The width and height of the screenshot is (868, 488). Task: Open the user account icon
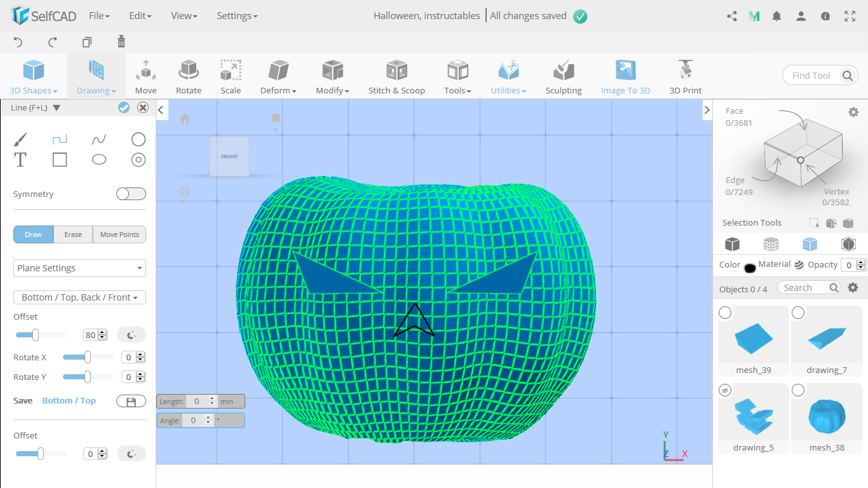pos(801,17)
